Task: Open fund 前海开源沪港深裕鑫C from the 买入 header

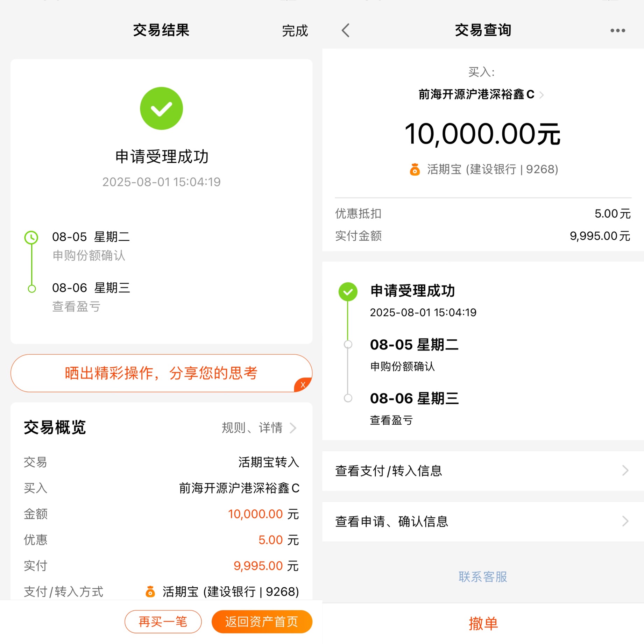Action: point(476,94)
